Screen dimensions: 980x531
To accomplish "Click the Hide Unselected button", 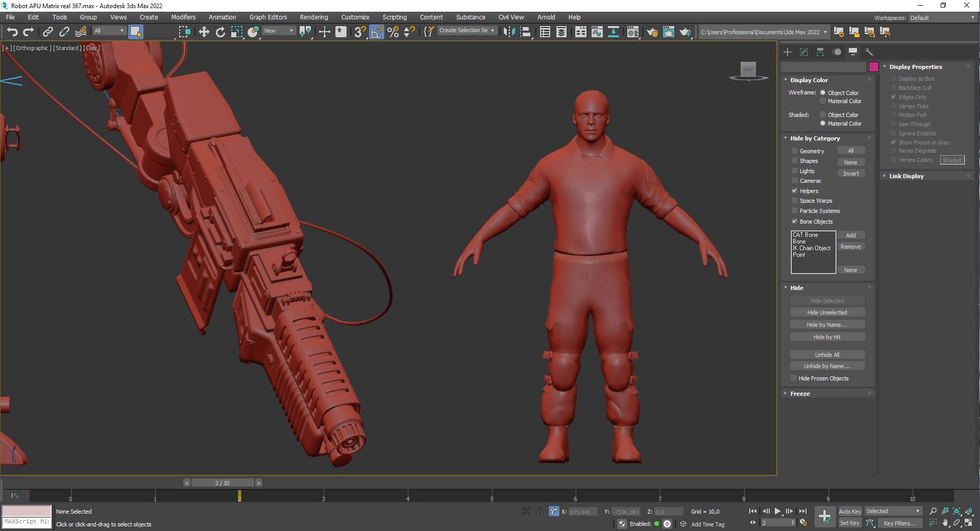I will click(827, 312).
